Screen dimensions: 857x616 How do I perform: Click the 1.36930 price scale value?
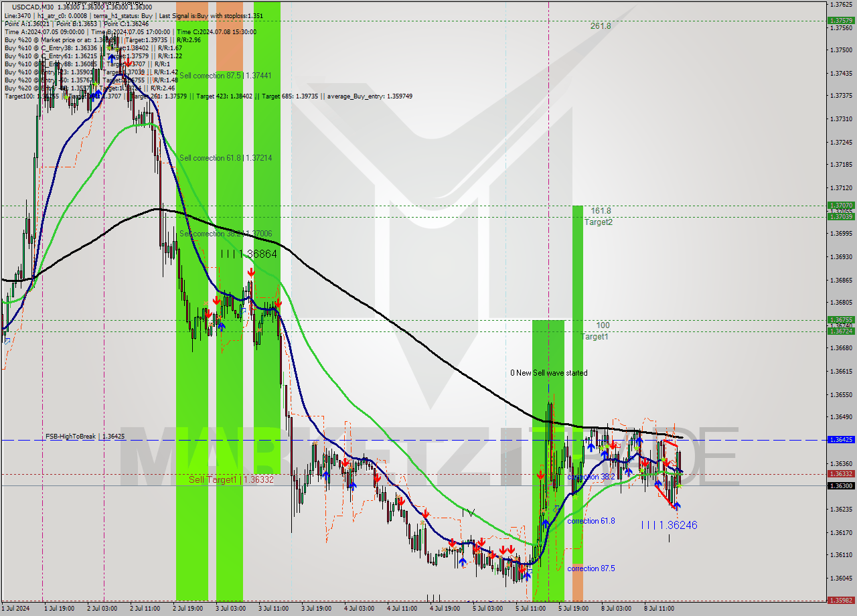841,256
